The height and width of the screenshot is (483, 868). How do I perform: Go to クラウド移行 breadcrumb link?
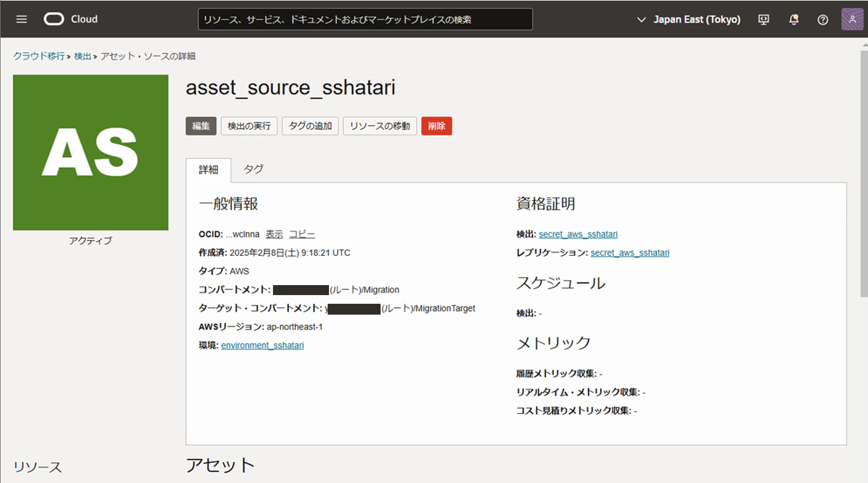39,56
